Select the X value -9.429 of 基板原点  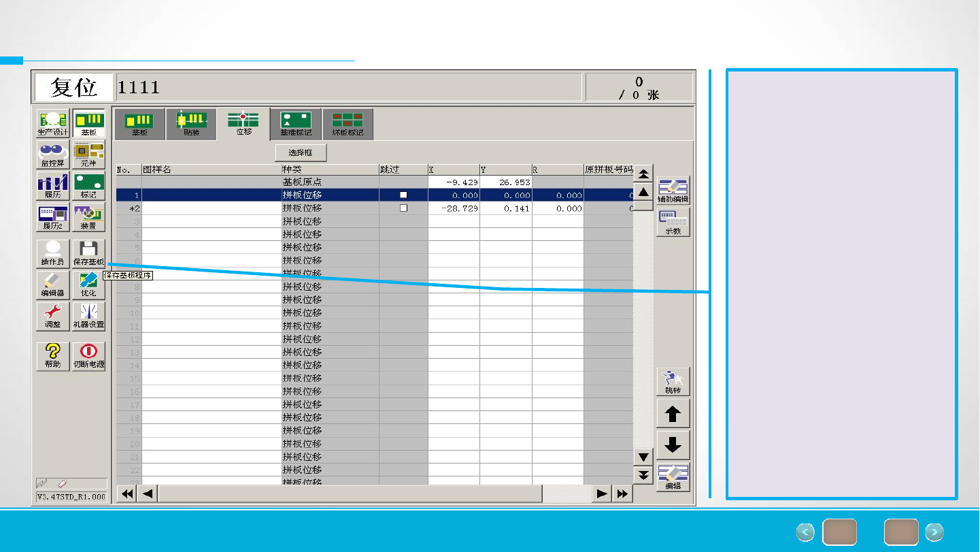454,182
